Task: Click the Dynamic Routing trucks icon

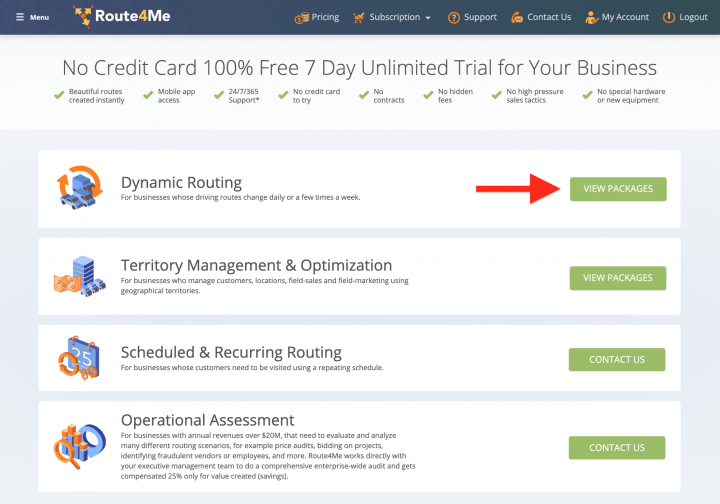Action: tap(79, 188)
